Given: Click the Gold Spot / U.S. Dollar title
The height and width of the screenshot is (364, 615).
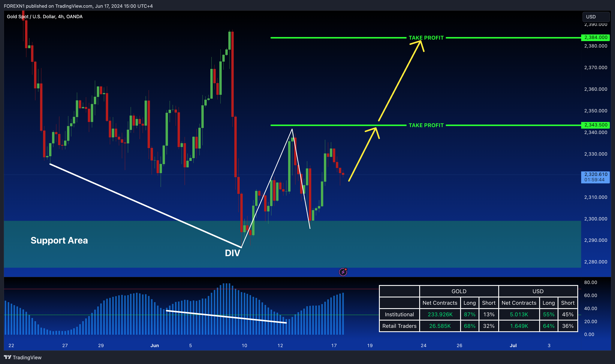Looking at the screenshot, I should (x=45, y=17).
